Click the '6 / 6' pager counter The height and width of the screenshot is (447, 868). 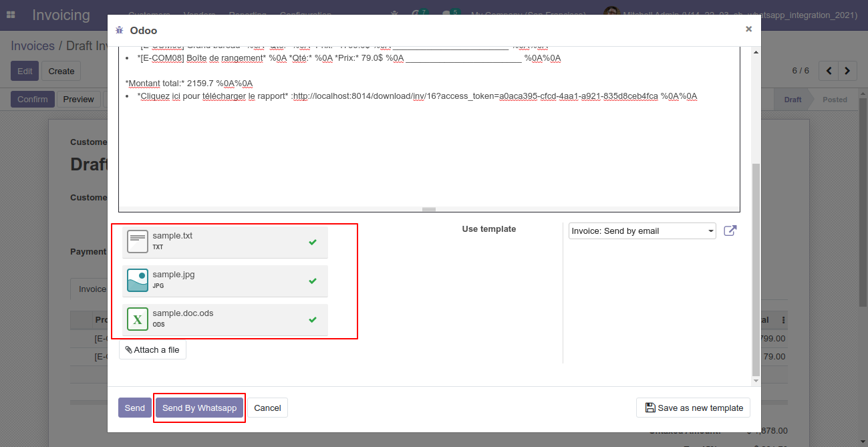[x=801, y=71]
